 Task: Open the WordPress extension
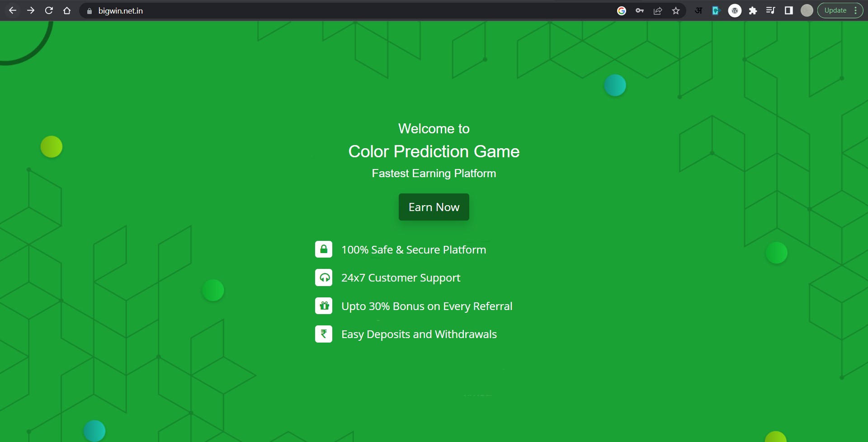[735, 10]
